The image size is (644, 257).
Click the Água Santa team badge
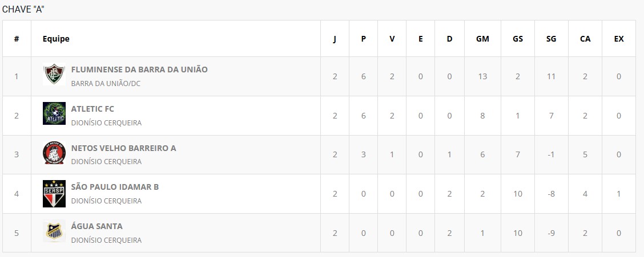[x=54, y=232]
